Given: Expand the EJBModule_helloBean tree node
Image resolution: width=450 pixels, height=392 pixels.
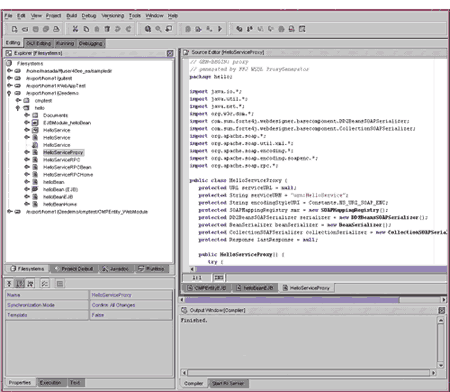Looking at the screenshot, I should point(27,123).
